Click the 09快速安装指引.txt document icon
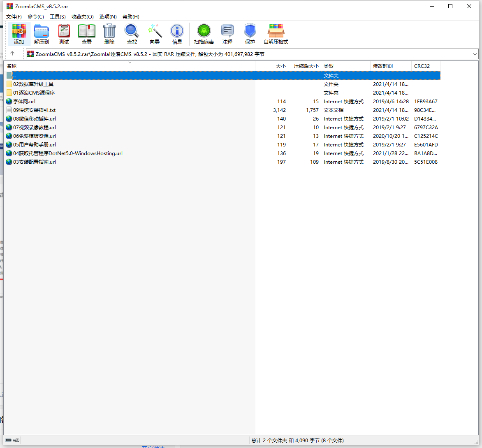This screenshot has height=448, width=482. (9, 110)
